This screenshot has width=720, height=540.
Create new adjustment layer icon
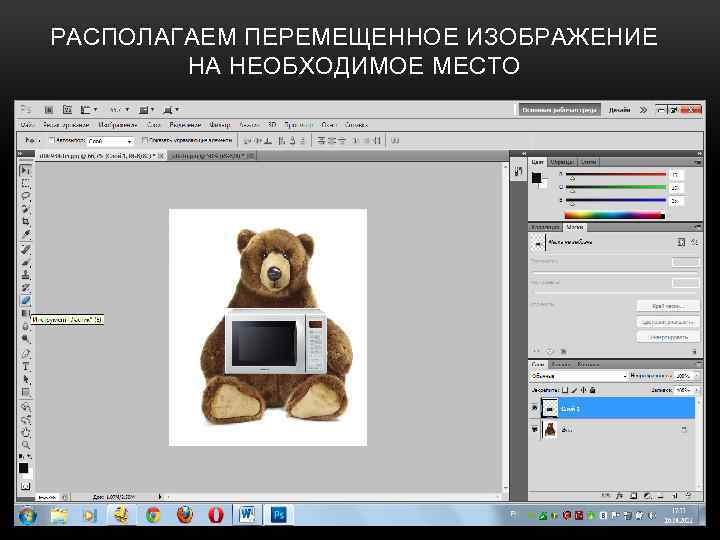tap(647, 495)
